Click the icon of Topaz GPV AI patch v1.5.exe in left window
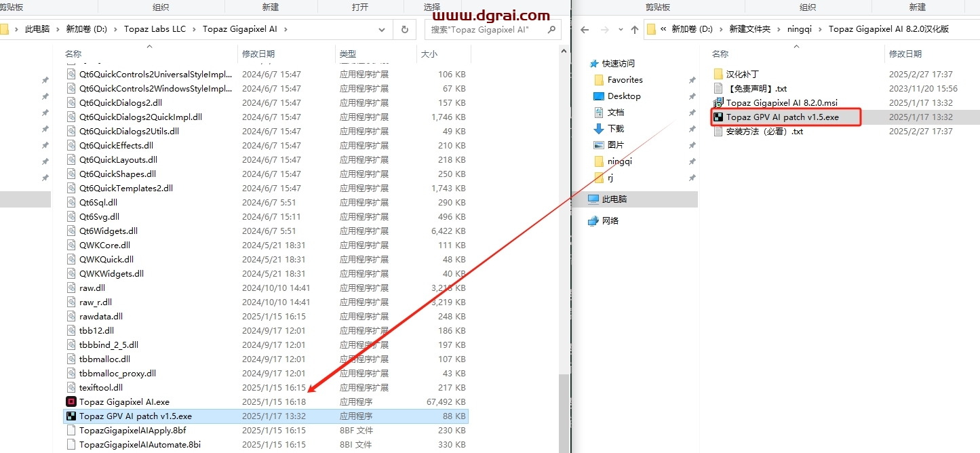 click(71, 416)
